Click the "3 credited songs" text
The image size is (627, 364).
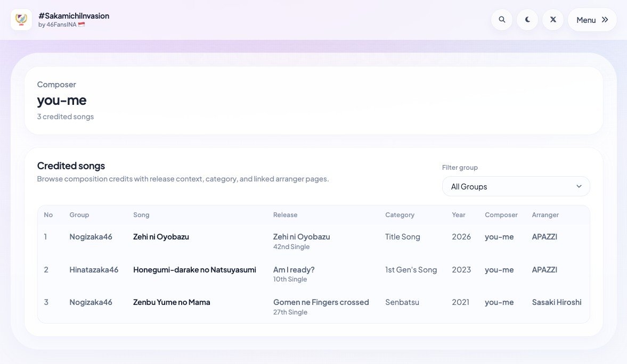(66, 117)
